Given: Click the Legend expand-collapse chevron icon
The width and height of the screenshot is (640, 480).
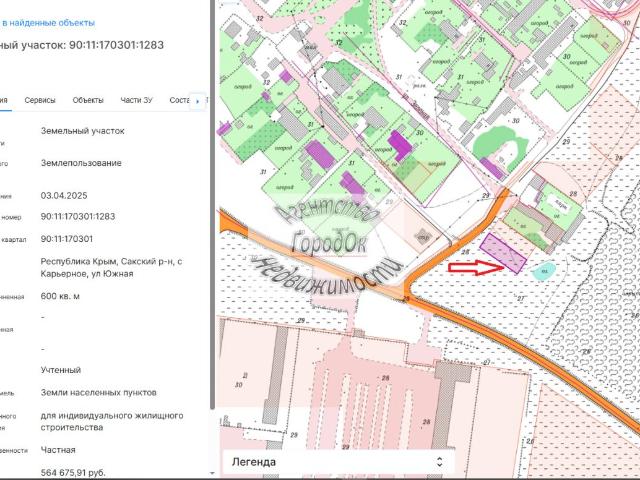Looking at the screenshot, I should (439, 462).
